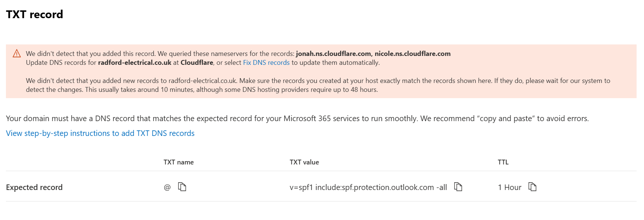Click the @ TXT name text
Screen dimensions: 644x220
[167, 187]
